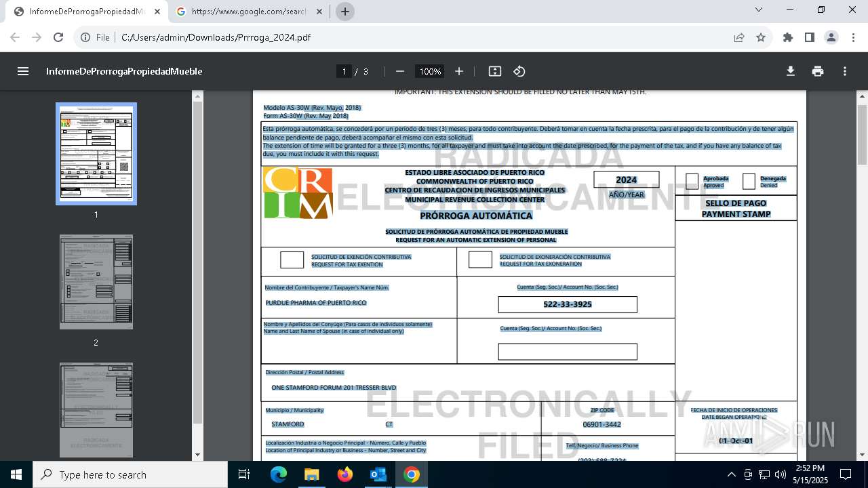Check the Aprobada / Approved box
The image size is (868, 488).
click(x=692, y=181)
